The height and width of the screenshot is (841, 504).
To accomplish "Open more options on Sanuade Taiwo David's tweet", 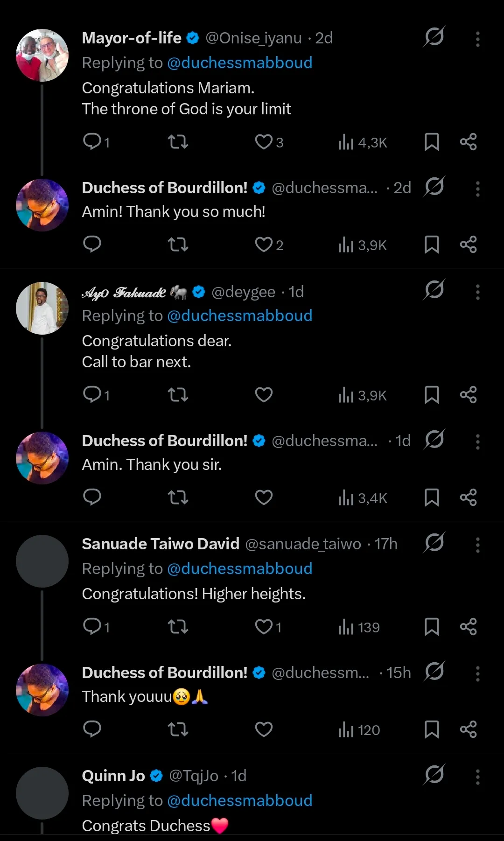I will (477, 545).
